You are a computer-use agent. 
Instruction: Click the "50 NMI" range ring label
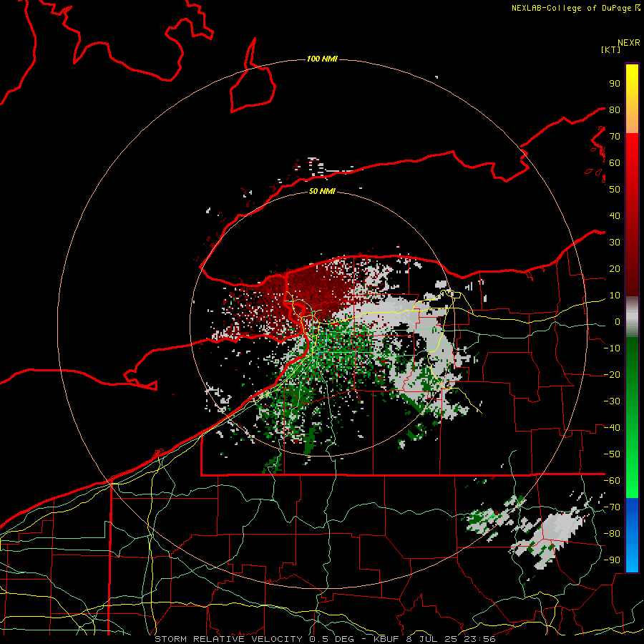coord(322,191)
